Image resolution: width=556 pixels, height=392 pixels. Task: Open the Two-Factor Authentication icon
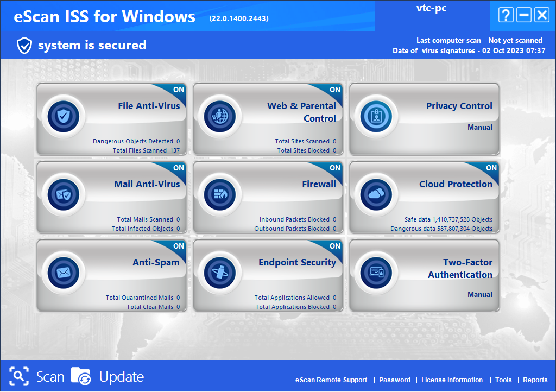coord(376,272)
